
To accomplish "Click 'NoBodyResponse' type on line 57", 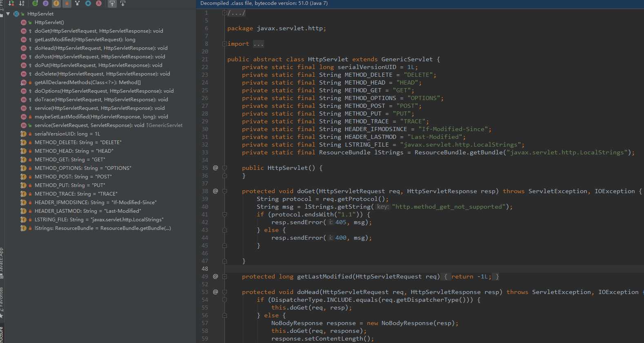I will (x=297, y=323).
